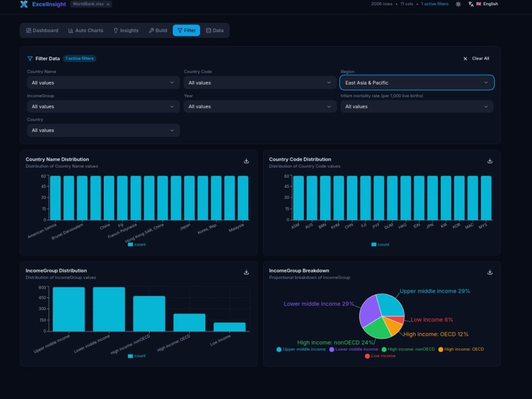Click the Low income bar

[230, 327]
